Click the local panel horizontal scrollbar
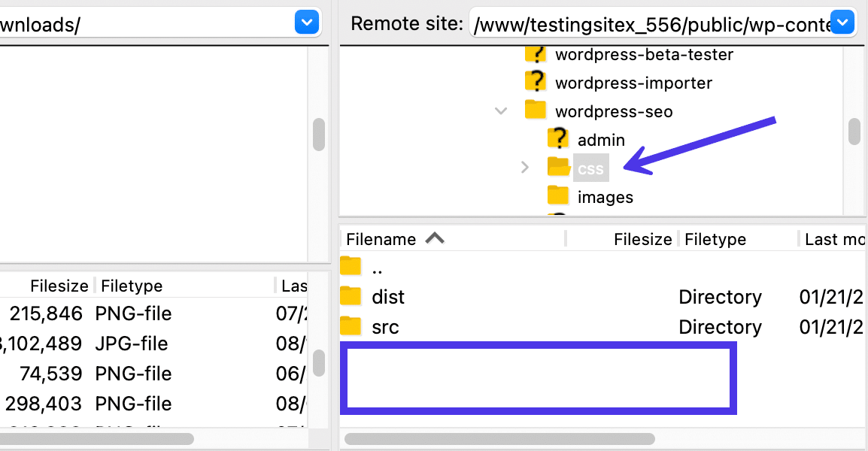 [98, 439]
